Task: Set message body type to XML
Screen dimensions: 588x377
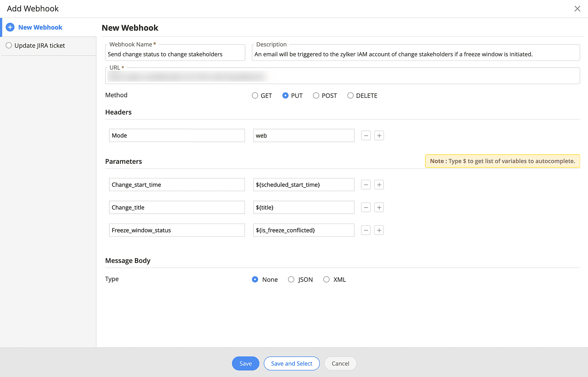Action: pyautogui.click(x=326, y=279)
